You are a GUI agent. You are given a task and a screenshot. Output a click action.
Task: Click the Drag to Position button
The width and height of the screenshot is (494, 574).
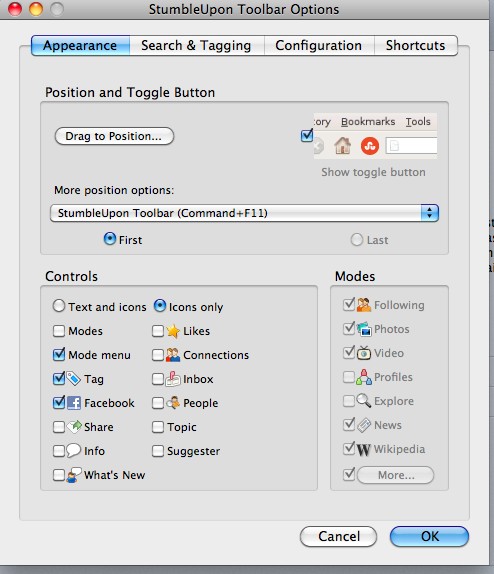tap(114, 136)
